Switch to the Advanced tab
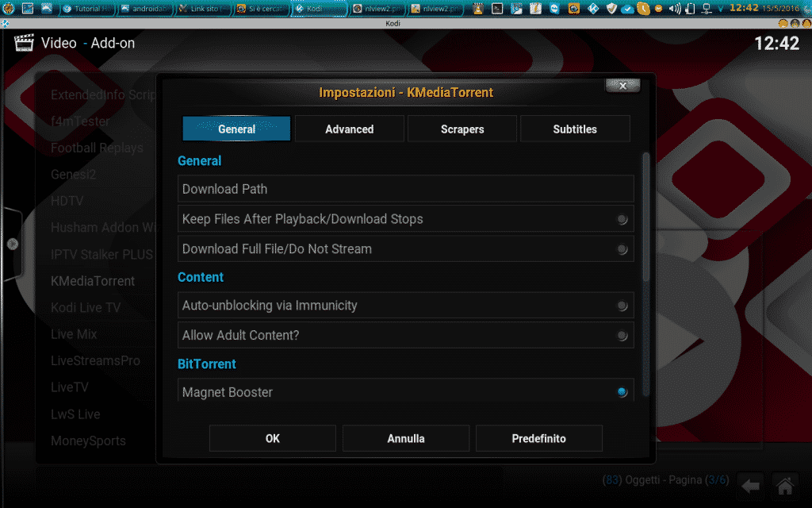The width and height of the screenshot is (812, 508). [350, 129]
